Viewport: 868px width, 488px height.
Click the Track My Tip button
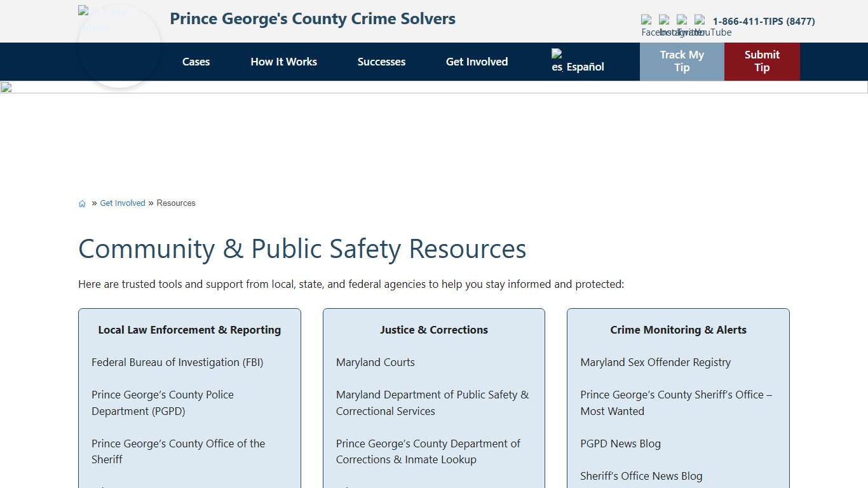(x=682, y=62)
